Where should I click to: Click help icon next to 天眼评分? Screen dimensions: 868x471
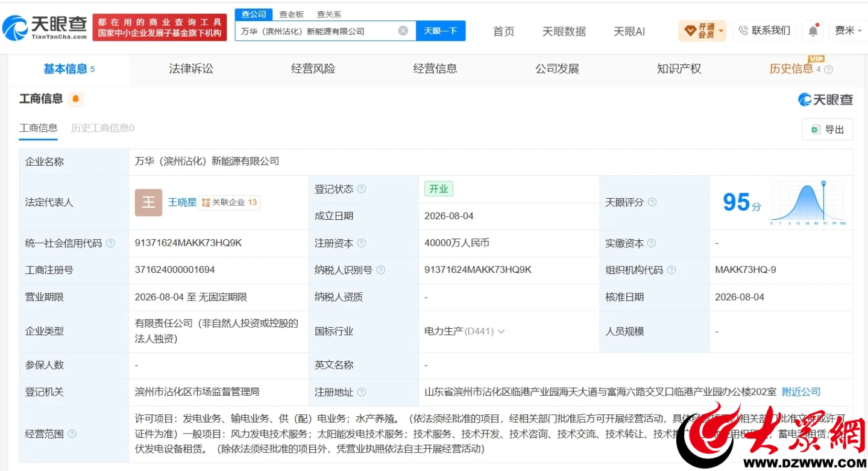652,202
